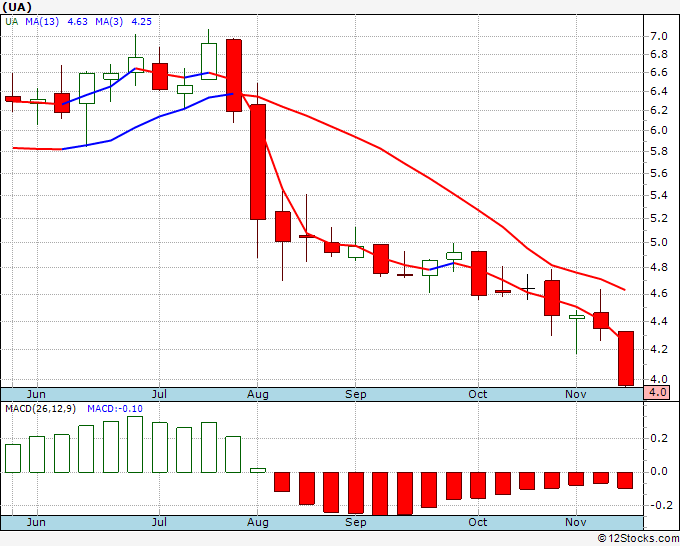Click the 6.0 price axis label
Image resolution: width=680 pixels, height=546 pixels.
pyautogui.click(x=658, y=130)
